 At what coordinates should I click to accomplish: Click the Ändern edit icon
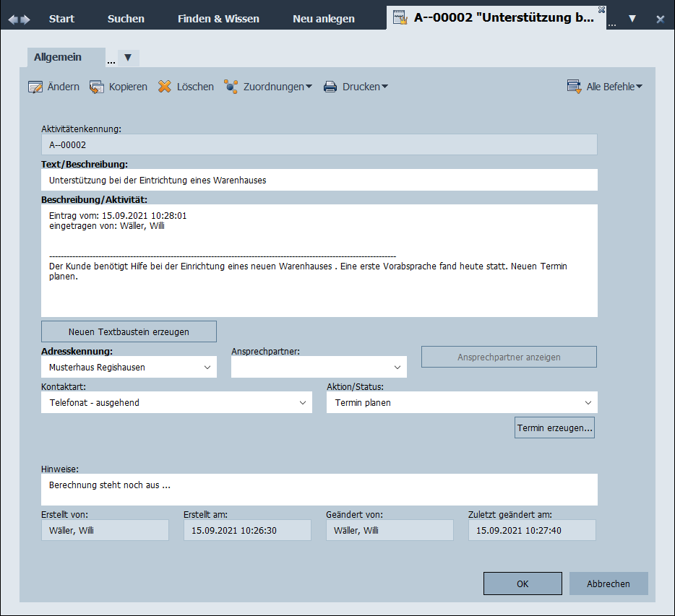click(35, 87)
